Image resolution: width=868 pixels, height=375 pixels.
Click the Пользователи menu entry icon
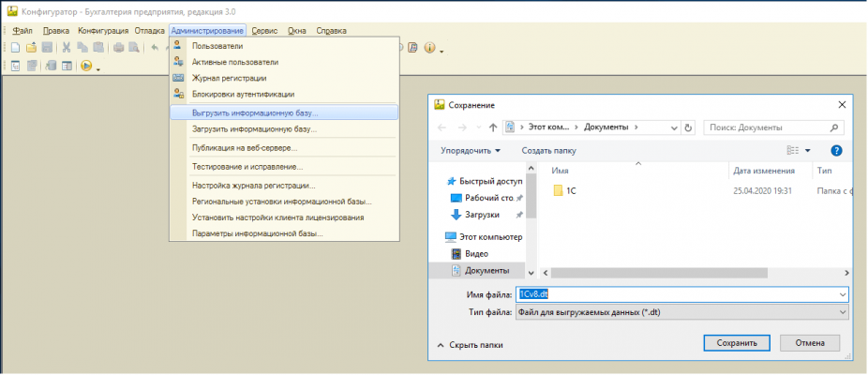[x=178, y=46]
